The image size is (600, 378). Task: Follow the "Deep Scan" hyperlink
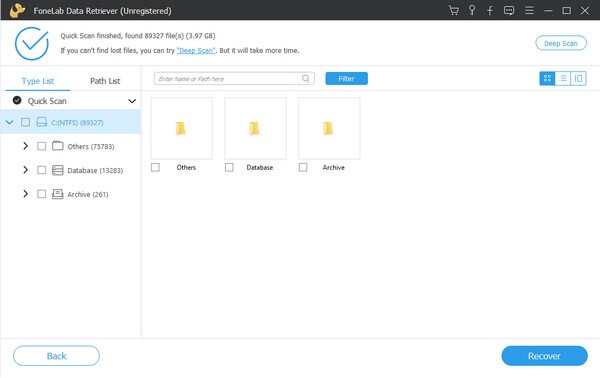pyautogui.click(x=196, y=51)
